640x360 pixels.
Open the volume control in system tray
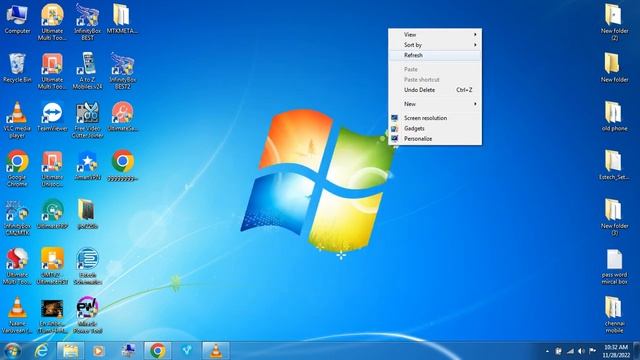tap(581, 351)
